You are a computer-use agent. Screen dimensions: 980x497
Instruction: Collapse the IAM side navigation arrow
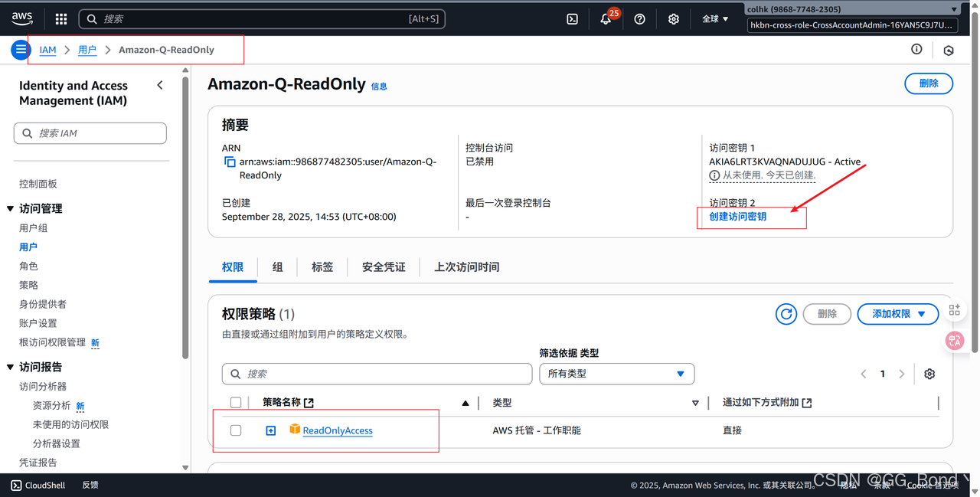click(x=160, y=85)
